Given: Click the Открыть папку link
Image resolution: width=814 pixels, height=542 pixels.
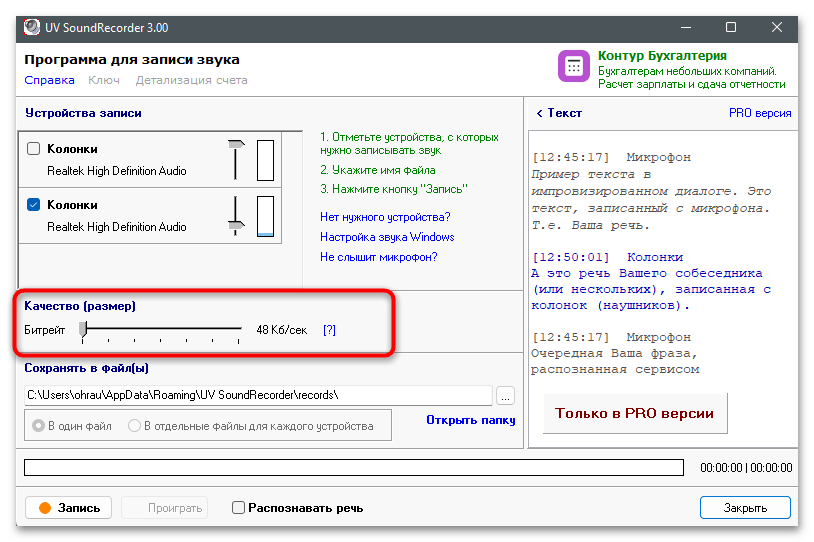Looking at the screenshot, I should 470,420.
